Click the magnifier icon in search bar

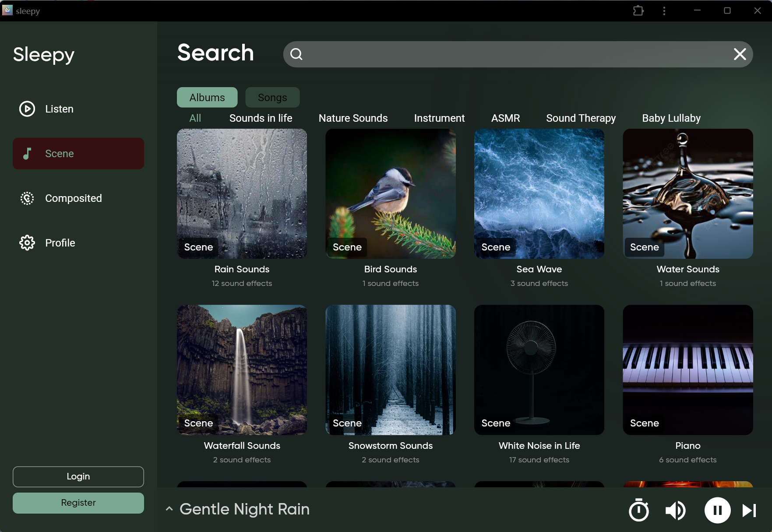(297, 54)
